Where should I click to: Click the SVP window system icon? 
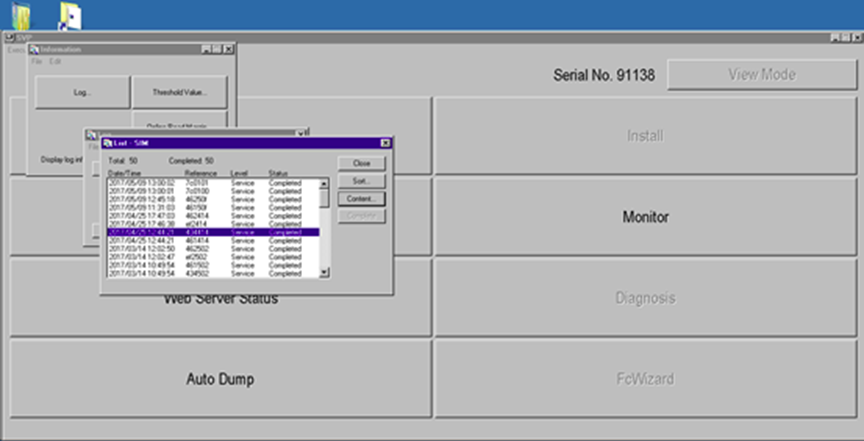pyautogui.click(x=8, y=38)
